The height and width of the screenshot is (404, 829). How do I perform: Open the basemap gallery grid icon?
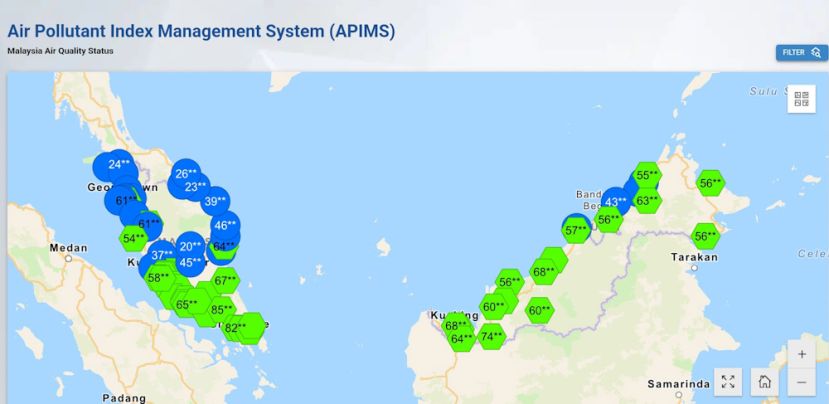pyautogui.click(x=802, y=99)
